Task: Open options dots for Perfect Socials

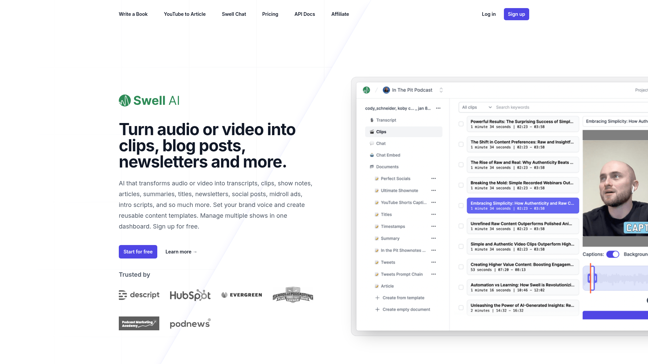Action: 434,178
